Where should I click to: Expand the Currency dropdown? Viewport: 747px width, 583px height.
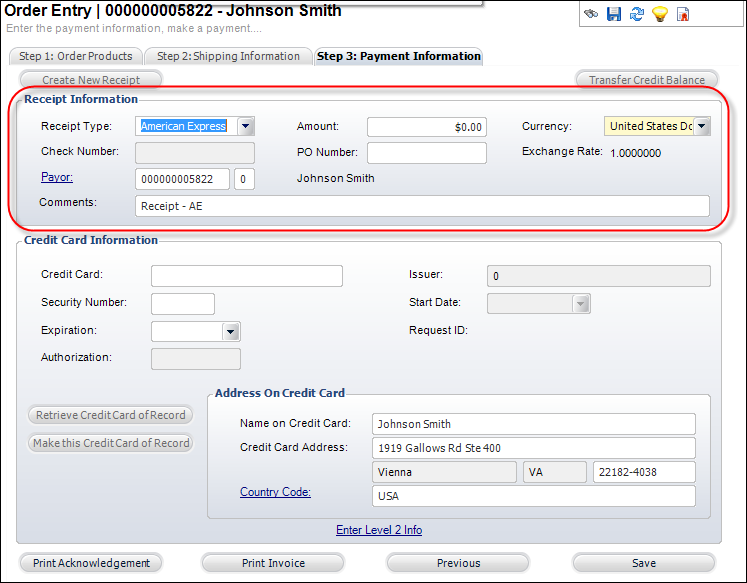coord(702,126)
